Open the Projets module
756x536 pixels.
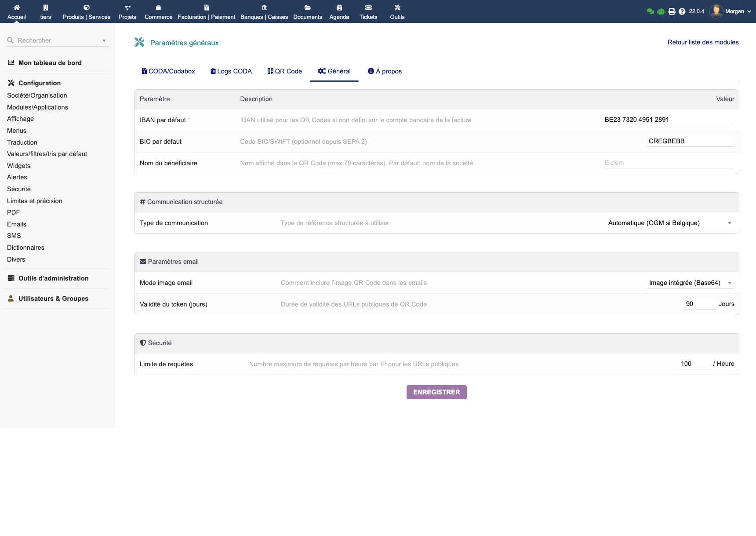[127, 11]
